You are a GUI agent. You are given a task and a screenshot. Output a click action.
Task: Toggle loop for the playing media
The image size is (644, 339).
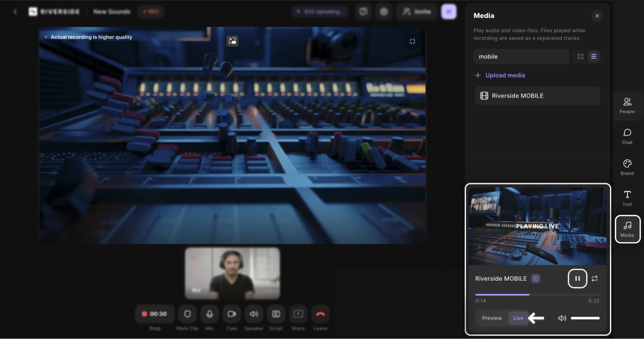tap(595, 279)
